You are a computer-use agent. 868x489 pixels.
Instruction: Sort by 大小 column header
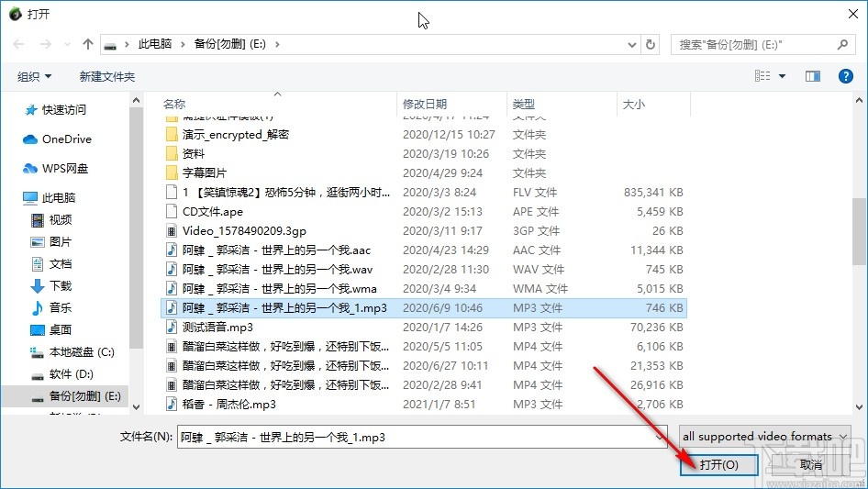point(633,104)
